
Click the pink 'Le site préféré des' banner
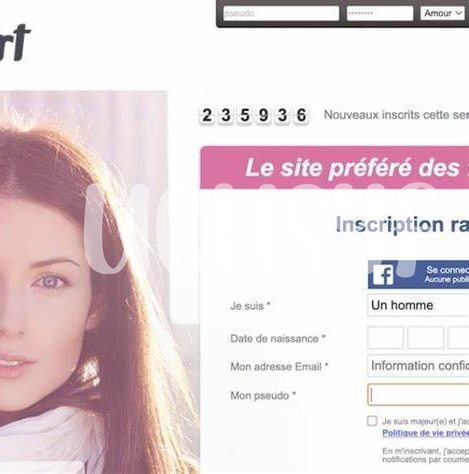(335, 168)
